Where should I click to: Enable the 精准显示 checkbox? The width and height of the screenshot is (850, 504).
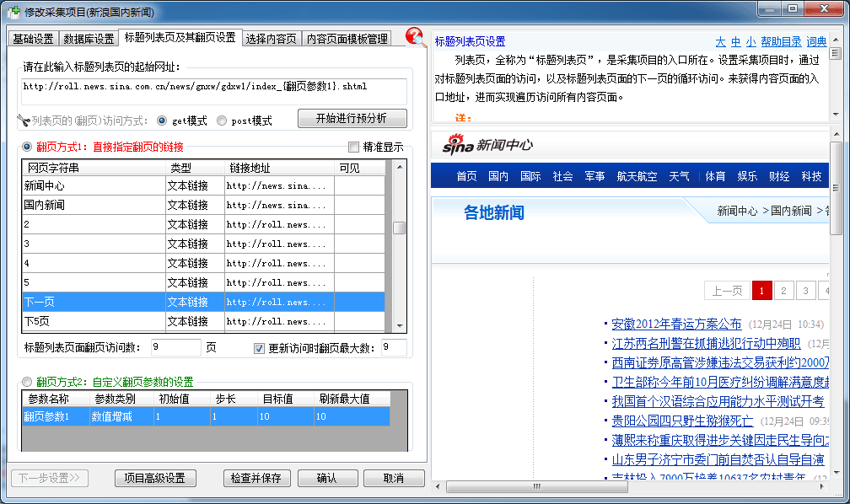[354, 147]
